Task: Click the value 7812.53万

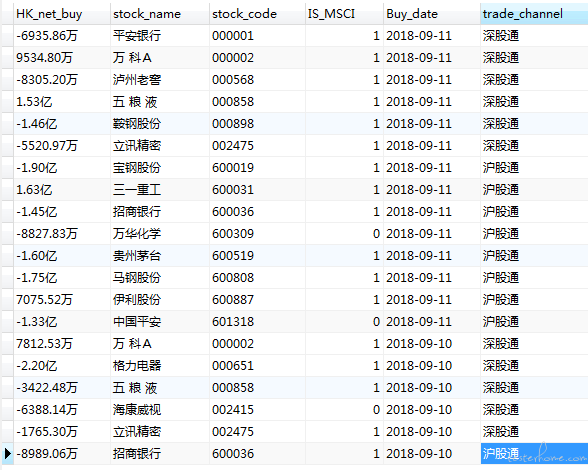Action: coord(44,344)
